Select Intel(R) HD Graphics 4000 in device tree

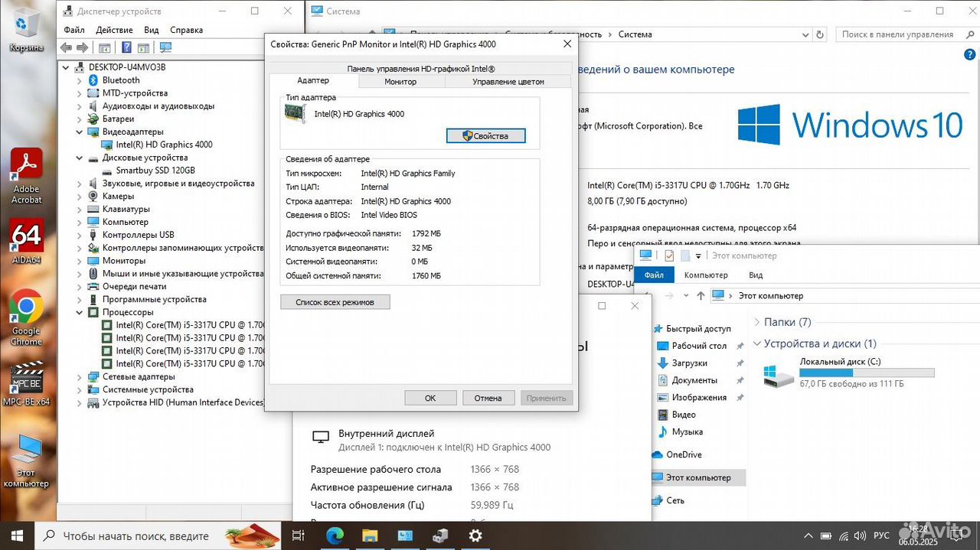coord(164,145)
